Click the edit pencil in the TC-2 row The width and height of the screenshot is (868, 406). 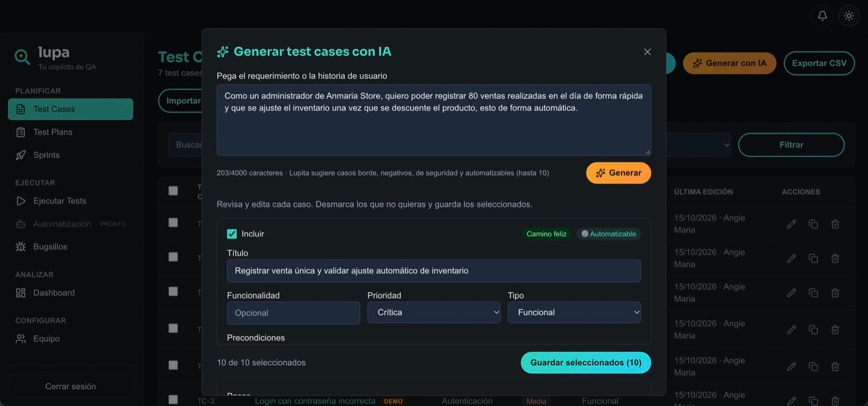click(x=792, y=401)
